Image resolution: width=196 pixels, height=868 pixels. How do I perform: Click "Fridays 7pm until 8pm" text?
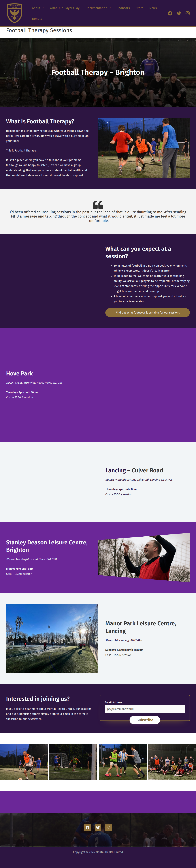click(20, 569)
